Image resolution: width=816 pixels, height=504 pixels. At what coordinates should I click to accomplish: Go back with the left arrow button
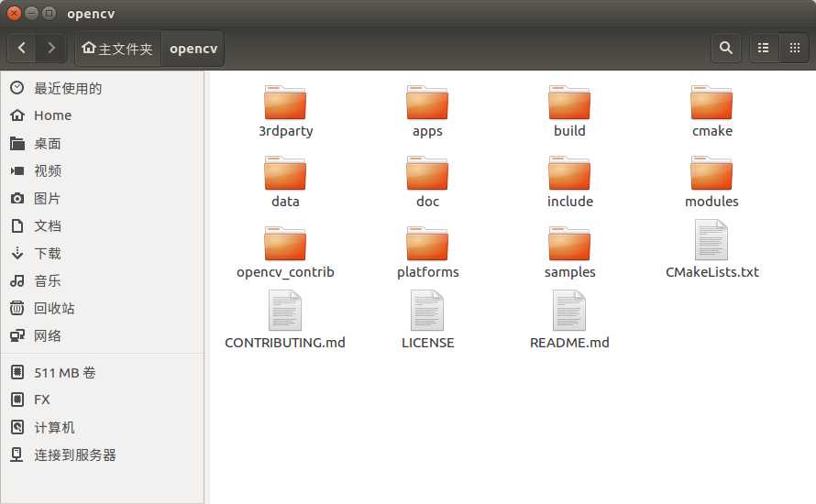pos(22,49)
